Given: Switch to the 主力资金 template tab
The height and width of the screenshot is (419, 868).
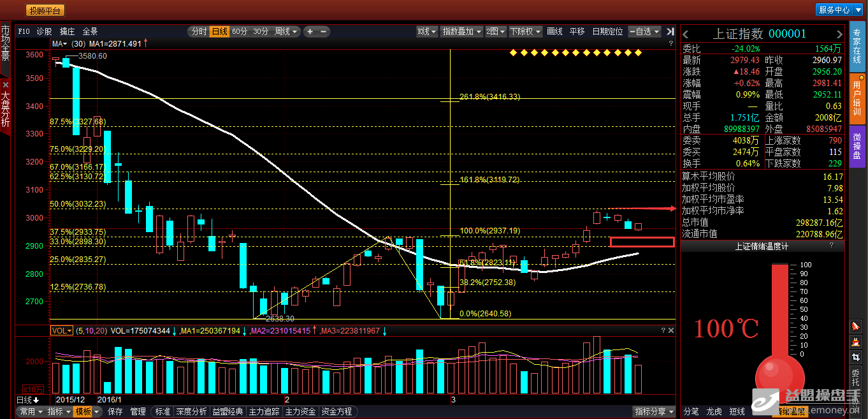Looking at the screenshot, I should [301, 412].
